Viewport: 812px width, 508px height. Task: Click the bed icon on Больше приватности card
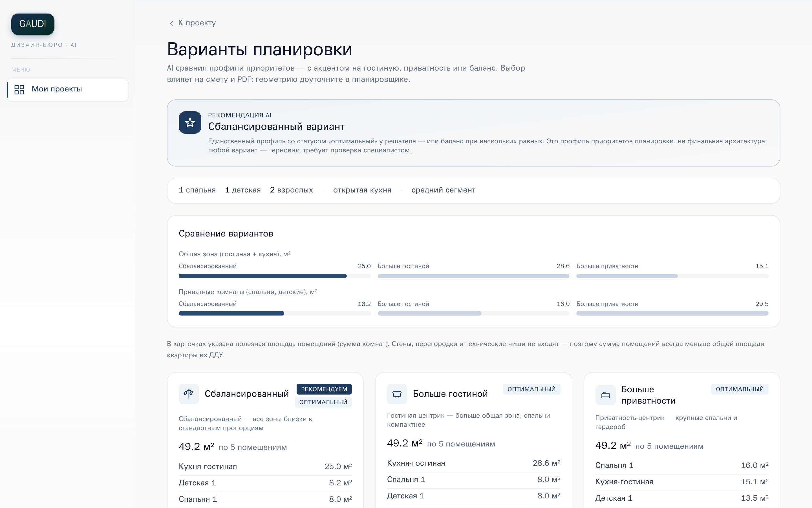point(605,395)
